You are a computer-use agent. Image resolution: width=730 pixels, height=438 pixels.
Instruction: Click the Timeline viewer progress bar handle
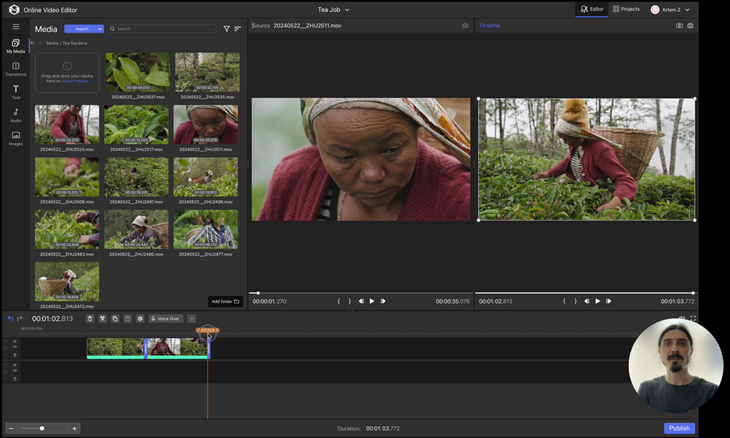coord(693,293)
